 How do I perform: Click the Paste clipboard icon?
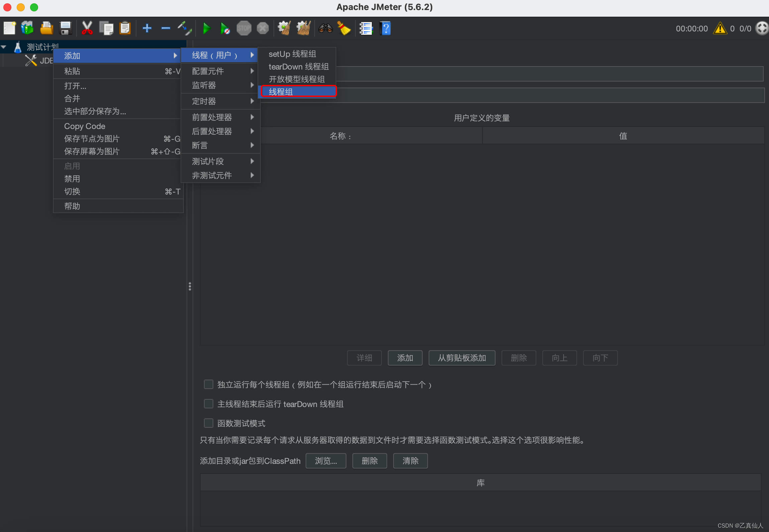tap(125, 28)
